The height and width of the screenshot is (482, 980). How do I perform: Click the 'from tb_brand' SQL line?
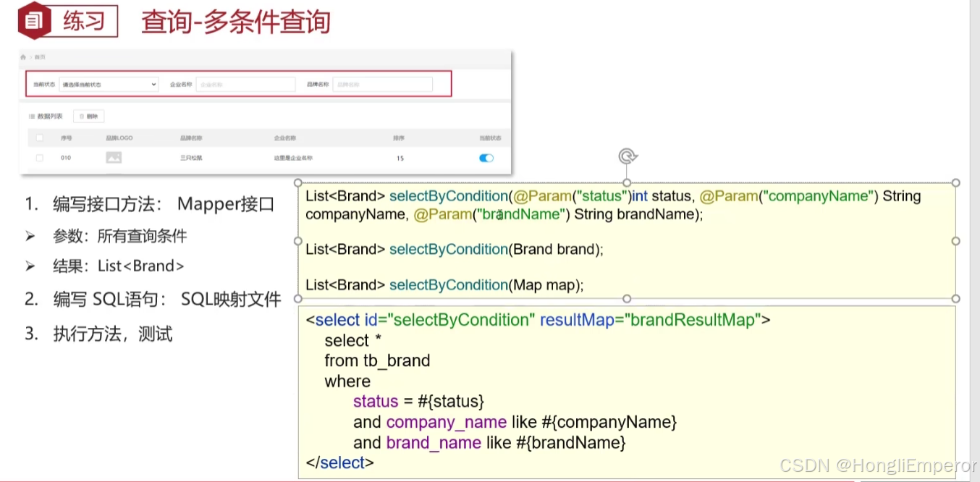(x=377, y=360)
